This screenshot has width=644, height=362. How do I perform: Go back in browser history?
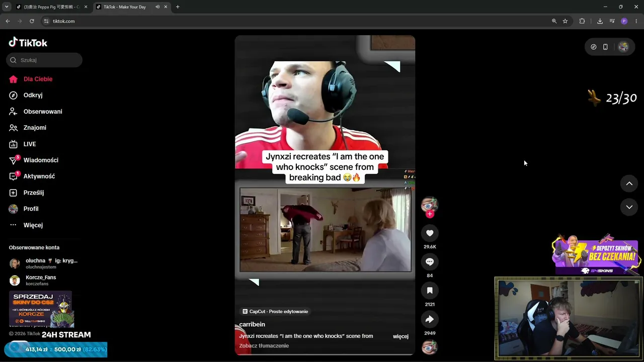tap(8, 21)
